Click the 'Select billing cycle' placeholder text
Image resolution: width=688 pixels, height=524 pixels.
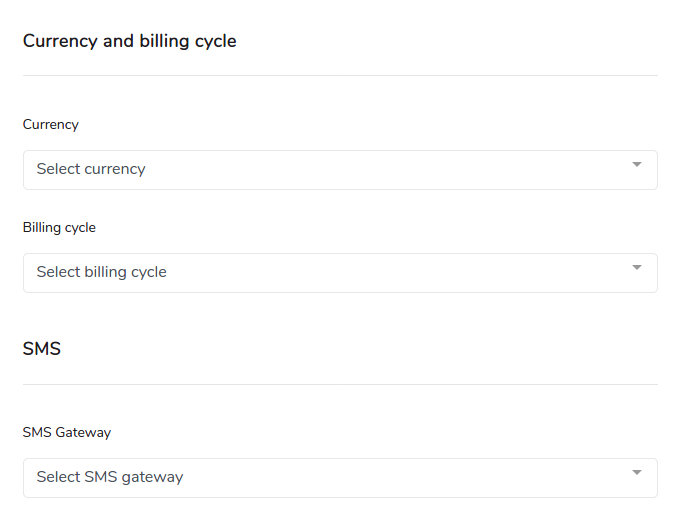102,272
